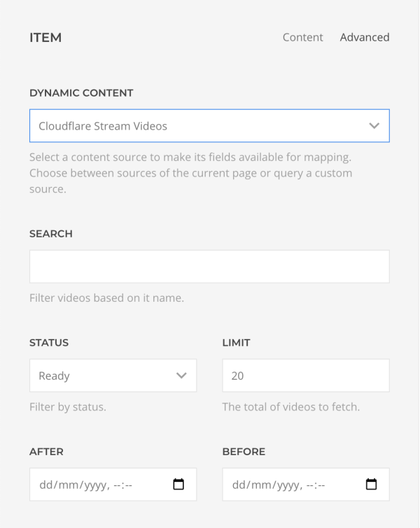The image size is (420, 528).
Task: Click the LIMIT label
Action: coord(237,343)
